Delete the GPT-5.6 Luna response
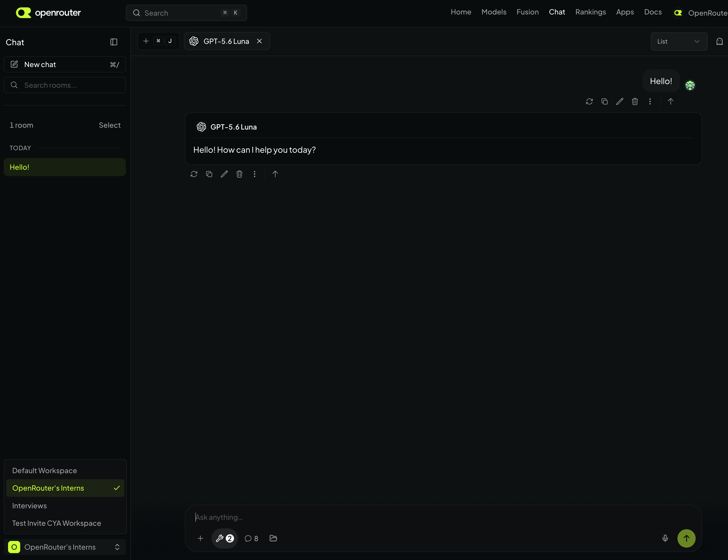This screenshot has height=560, width=728. coord(239,174)
